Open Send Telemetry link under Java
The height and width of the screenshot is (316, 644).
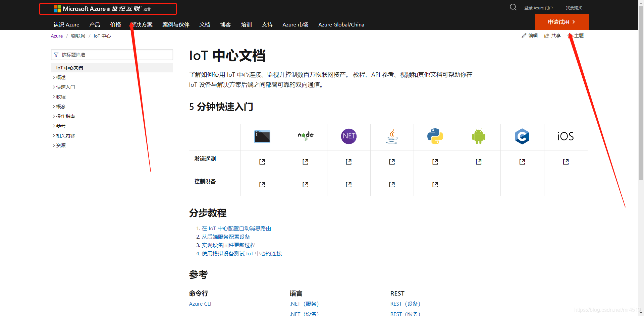pyautogui.click(x=392, y=162)
